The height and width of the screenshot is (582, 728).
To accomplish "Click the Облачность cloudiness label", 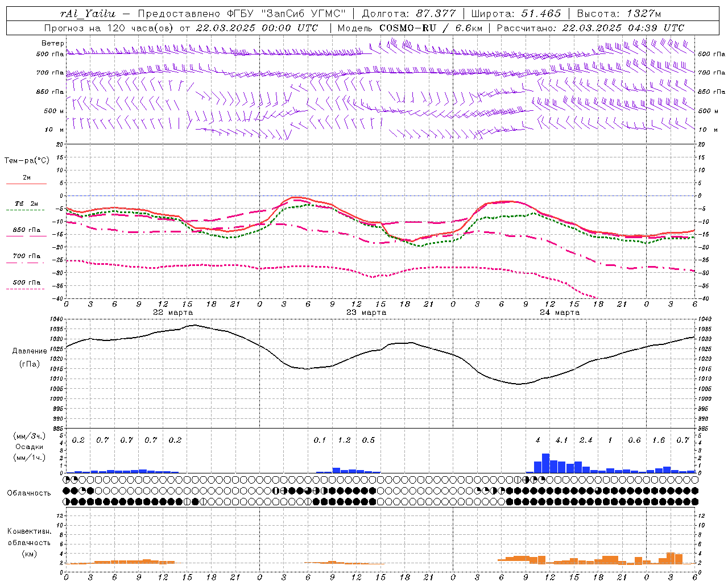I will [29, 493].
